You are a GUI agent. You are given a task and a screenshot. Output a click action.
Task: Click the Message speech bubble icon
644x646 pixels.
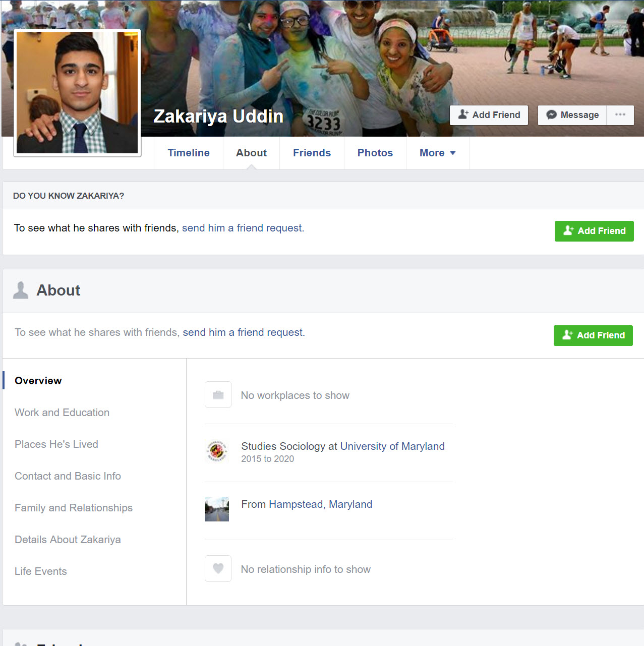(x=551, y=115)
